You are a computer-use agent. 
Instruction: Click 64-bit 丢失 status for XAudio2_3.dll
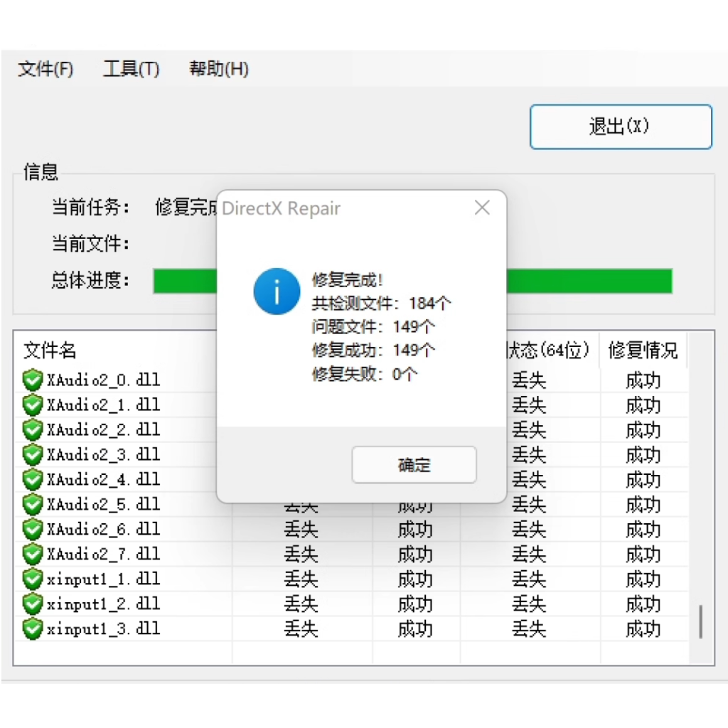coord(529,455)
